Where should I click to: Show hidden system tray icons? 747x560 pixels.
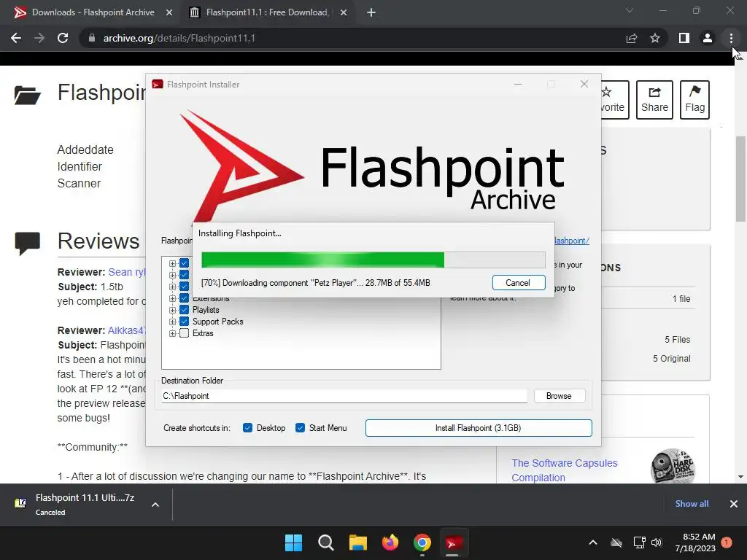[x=593, y=542]
